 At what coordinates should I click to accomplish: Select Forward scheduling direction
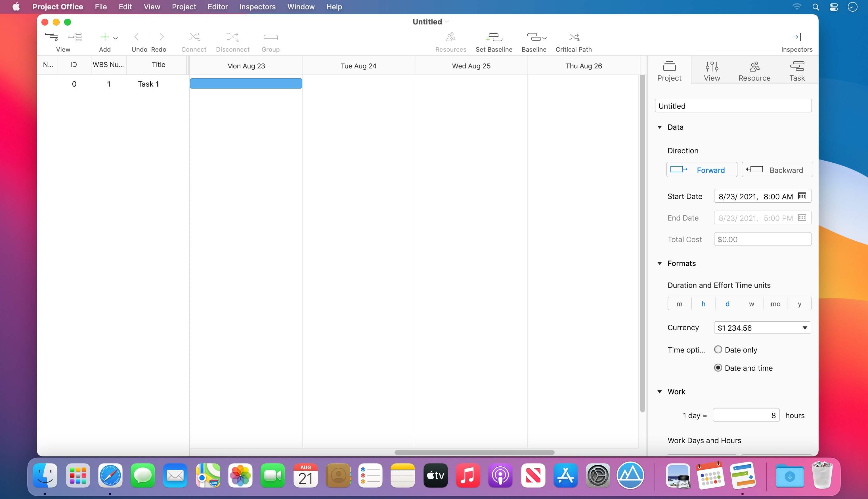[701, 170]
